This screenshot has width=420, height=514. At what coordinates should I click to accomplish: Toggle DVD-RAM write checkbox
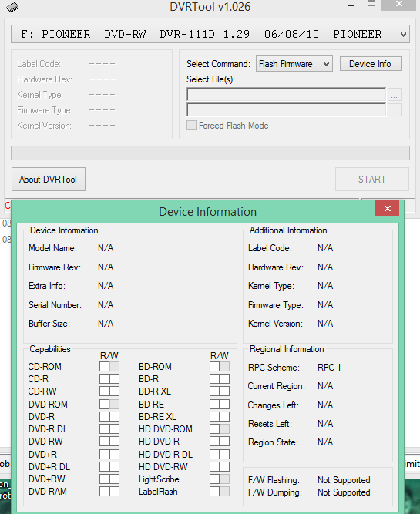point(114,492)
